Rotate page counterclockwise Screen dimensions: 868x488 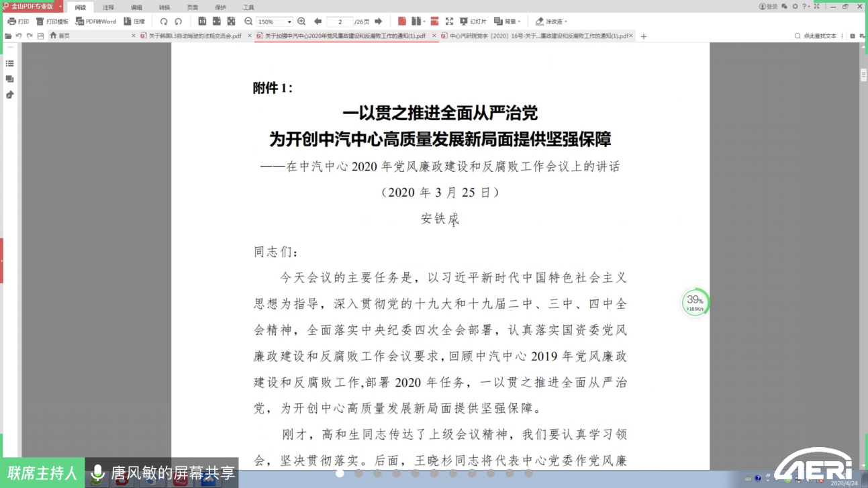click(164, 21)
